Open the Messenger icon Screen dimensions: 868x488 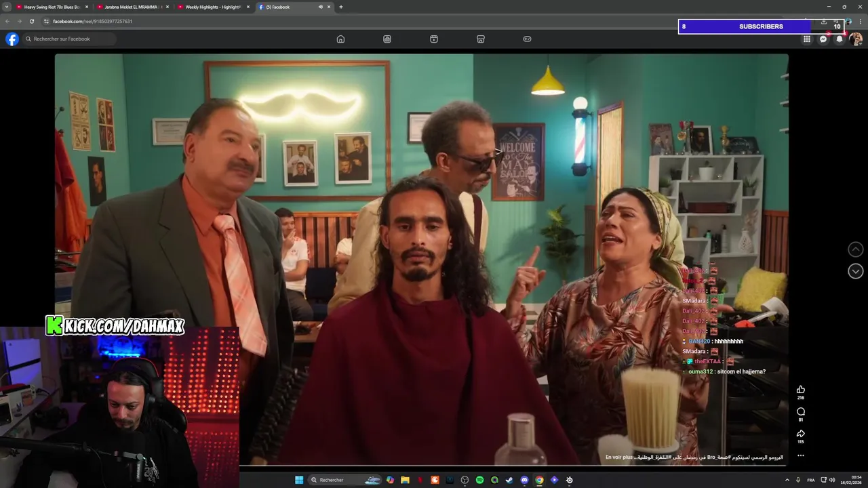click(x=823, y=39)
